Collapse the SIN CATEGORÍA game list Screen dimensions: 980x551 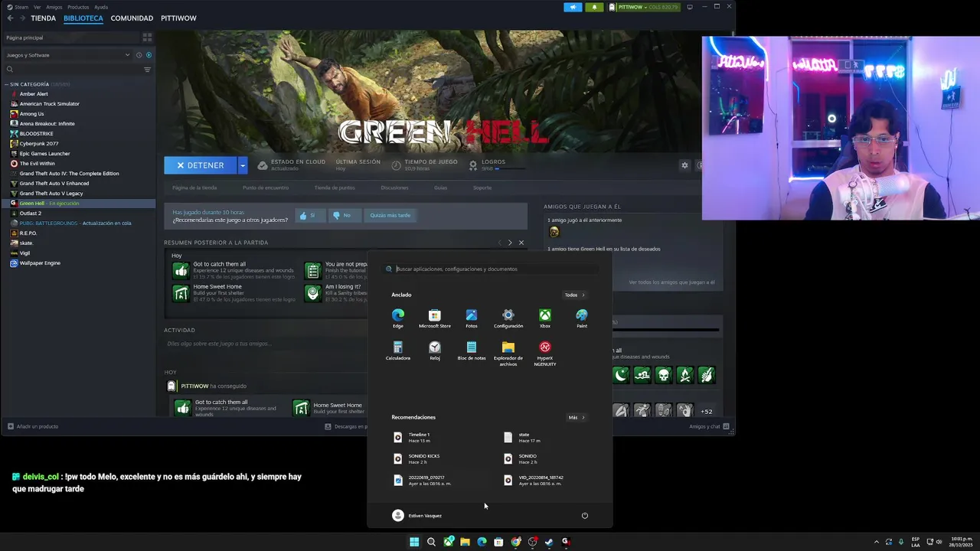coord(7,84)
